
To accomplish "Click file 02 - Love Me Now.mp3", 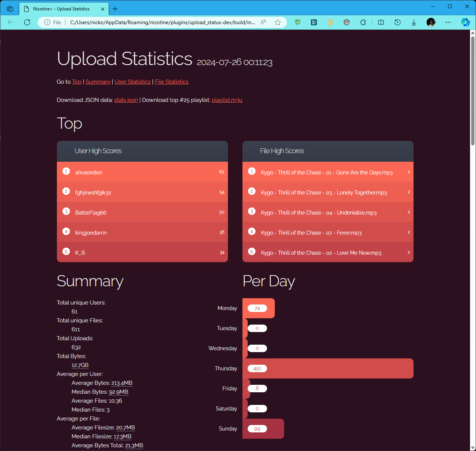I will 328,252.
